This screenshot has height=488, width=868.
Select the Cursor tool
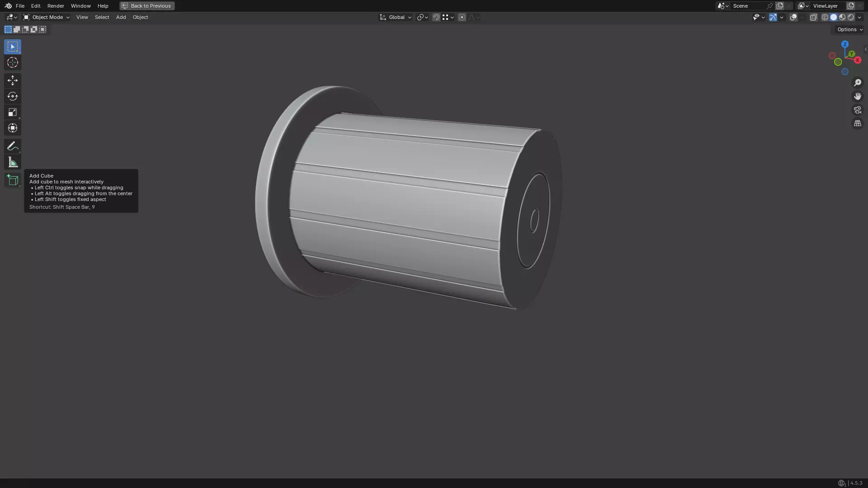pos(12,63)
